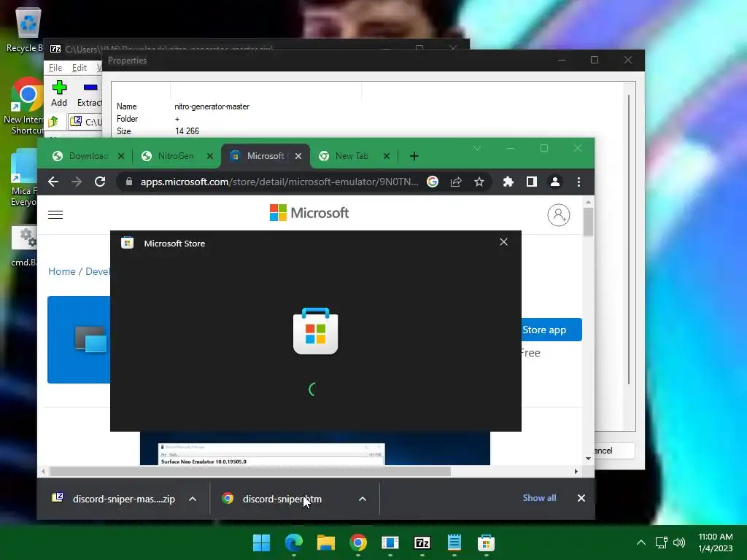Open Chrome three-dot menu
The width and height of the screenshot is (747, 560).
click(578, 182)
